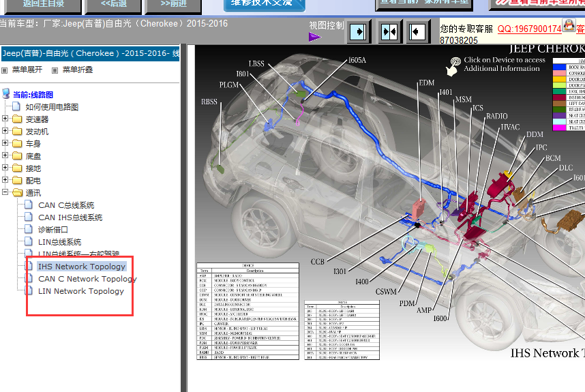Click the page icon next to CAN IHS总线系统

coord(29,217)
